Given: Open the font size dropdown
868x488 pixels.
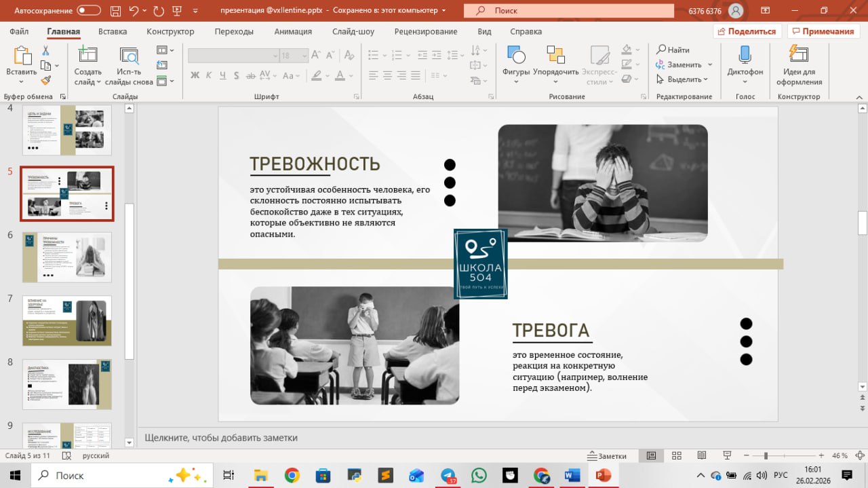Looking at the screenshot, I should 304,56.
